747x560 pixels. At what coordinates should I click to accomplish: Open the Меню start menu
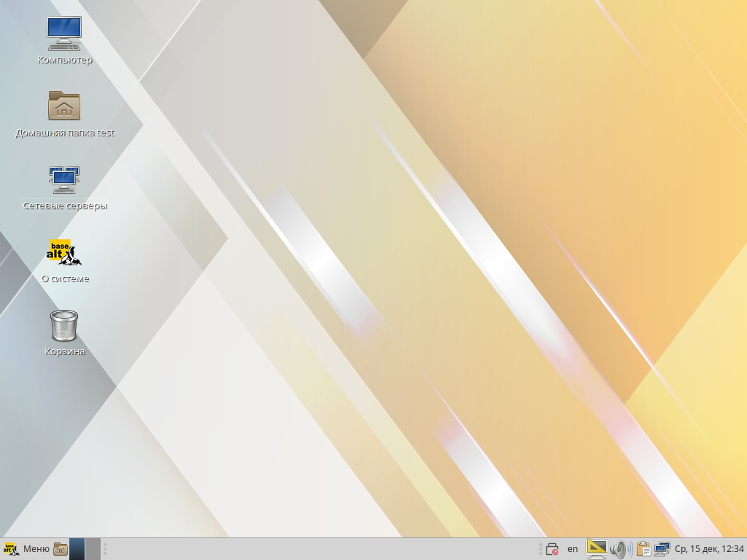(x=36, y=549)
